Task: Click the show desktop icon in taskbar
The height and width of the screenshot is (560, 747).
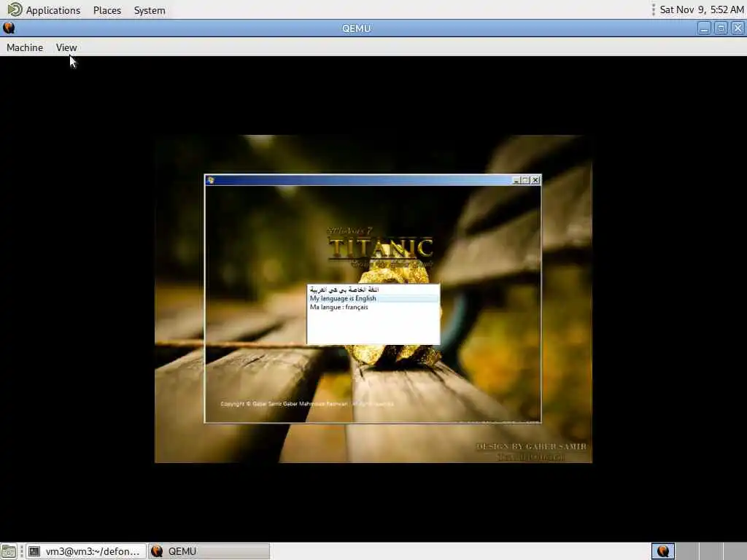Action: click(9, 551)
